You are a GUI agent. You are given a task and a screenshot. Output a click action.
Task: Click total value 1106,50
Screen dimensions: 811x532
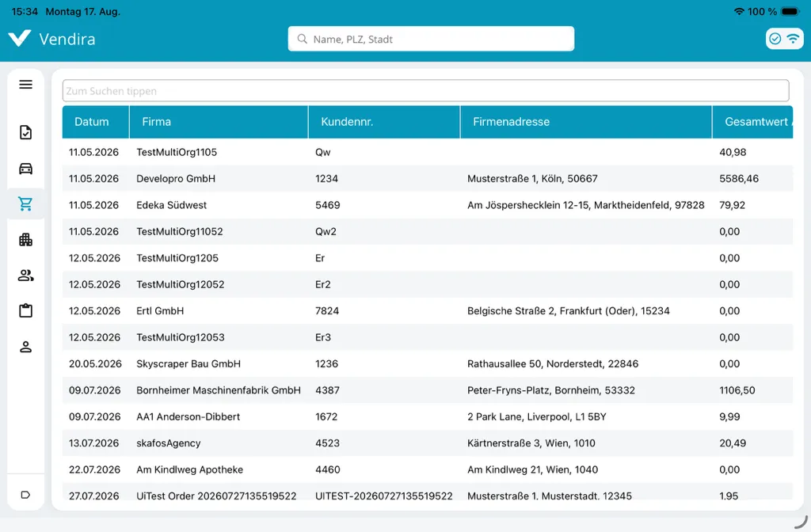pos(737,389)
